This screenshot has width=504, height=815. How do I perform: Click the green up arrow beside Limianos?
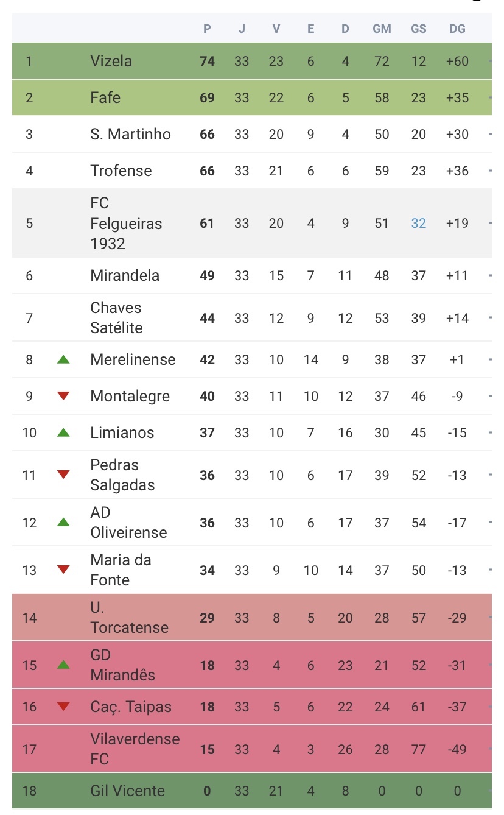[63, 432]
